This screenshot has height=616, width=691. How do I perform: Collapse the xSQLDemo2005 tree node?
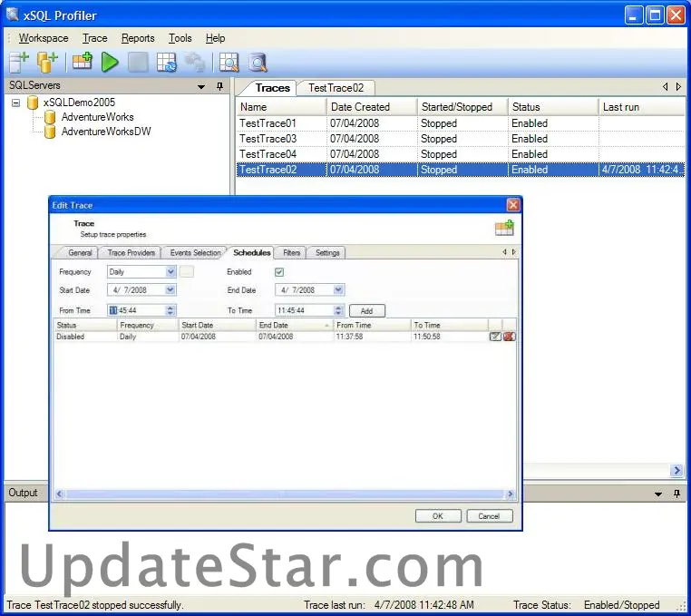click(15, 103)
